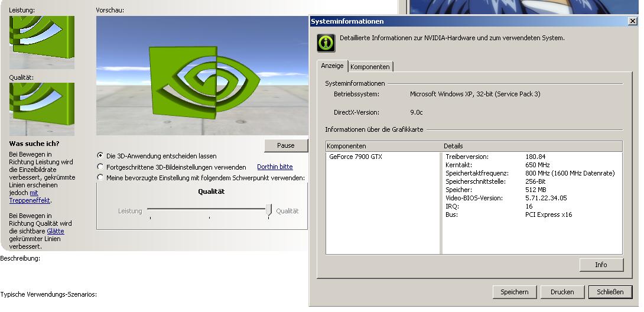Switch to the Anzeige tab
Viewport: 644px width, 312px height.
tap(332, 66)
